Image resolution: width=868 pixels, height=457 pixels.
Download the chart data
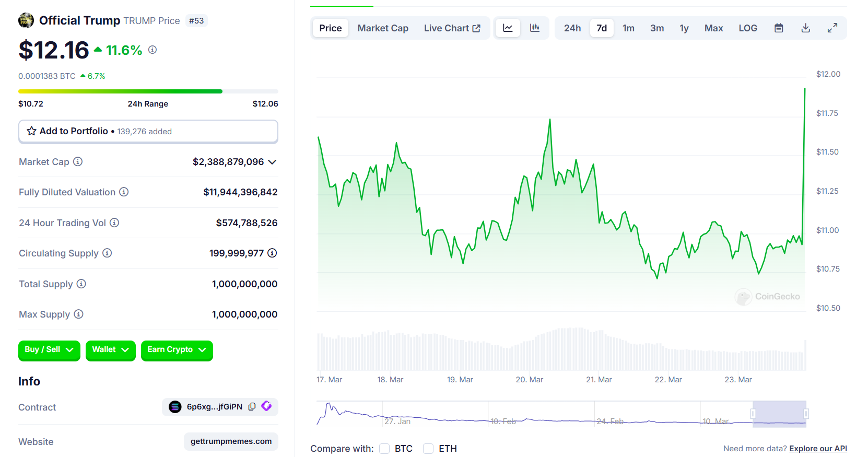(x=805, y=28)
